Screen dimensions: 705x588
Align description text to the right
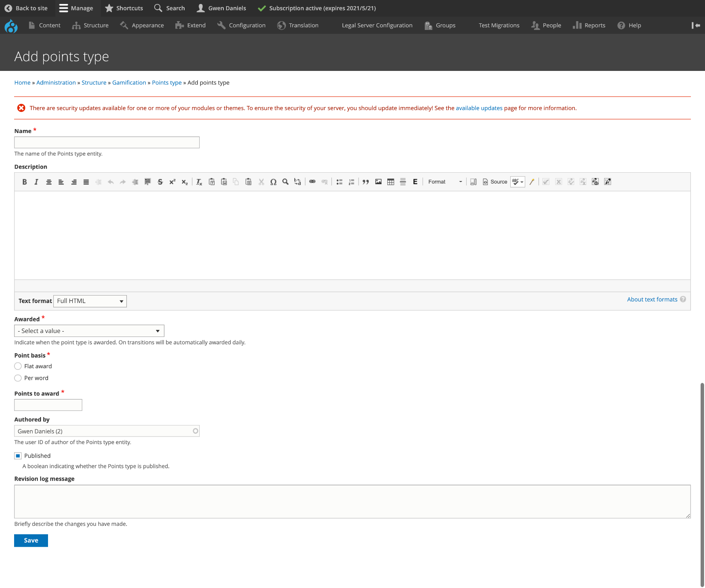point(74,182)
